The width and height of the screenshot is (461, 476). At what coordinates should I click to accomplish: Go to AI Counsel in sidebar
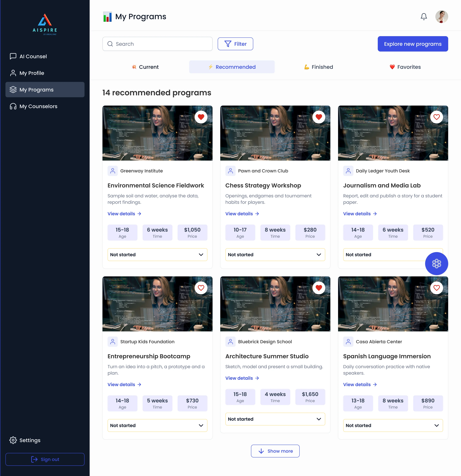(45, 56)
